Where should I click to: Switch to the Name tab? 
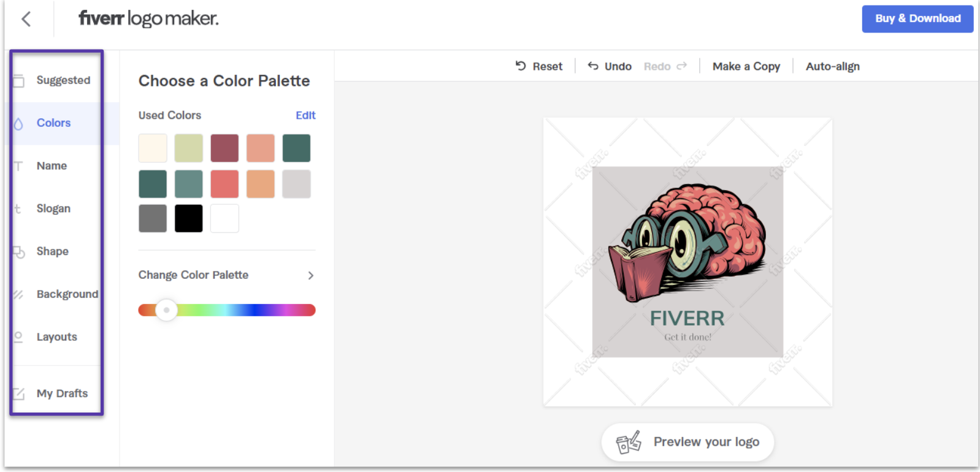coord(52,166)
